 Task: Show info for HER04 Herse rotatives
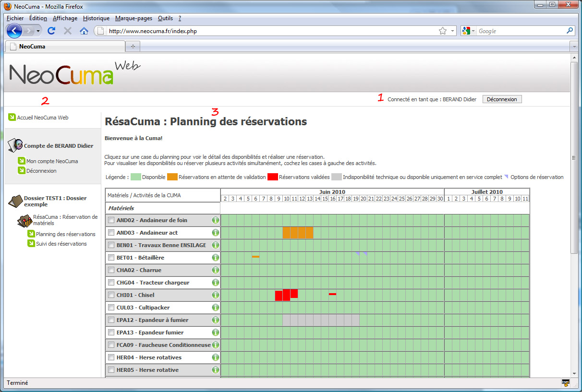tap(216, 357)
